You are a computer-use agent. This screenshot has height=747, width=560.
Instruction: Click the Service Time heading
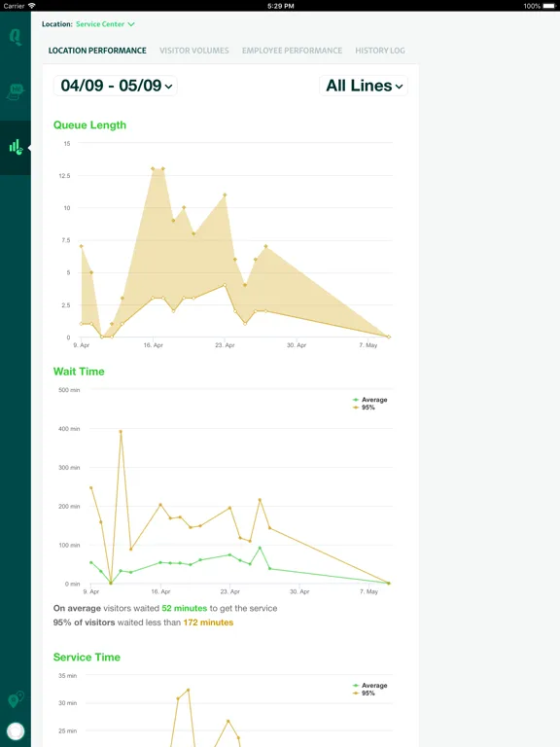[87, 658]
